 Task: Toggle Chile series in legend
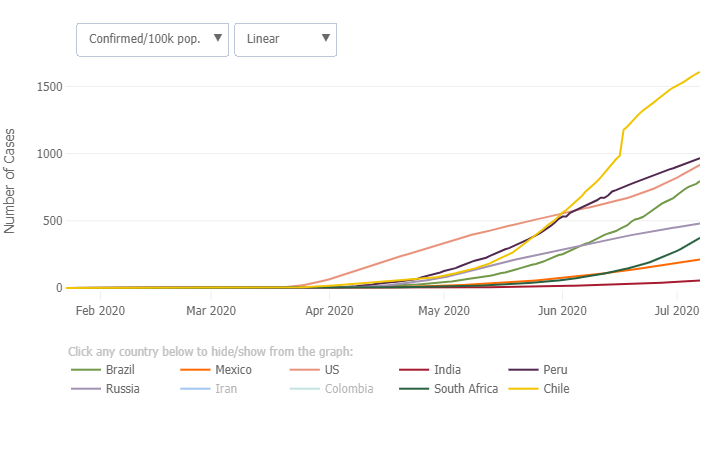(556, 388)
